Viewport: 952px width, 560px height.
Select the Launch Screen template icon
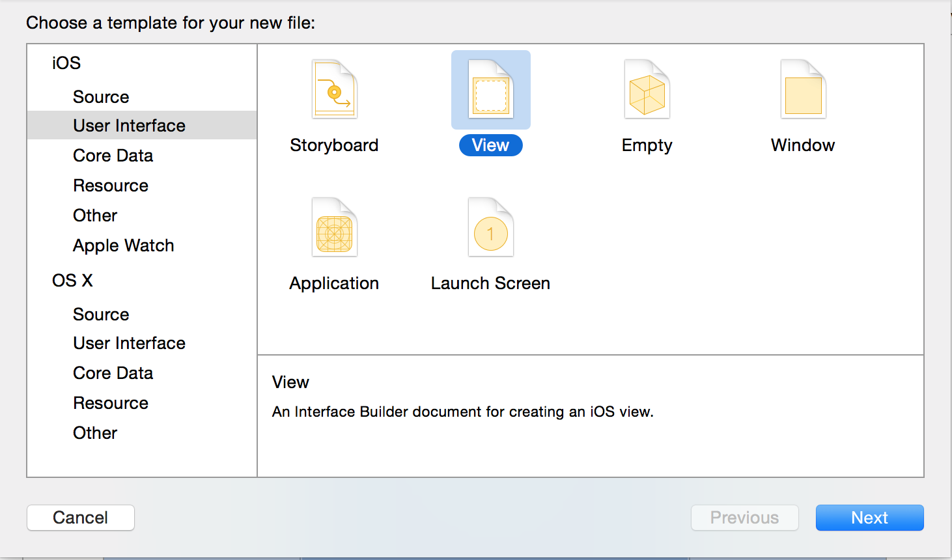pos(490,228)
